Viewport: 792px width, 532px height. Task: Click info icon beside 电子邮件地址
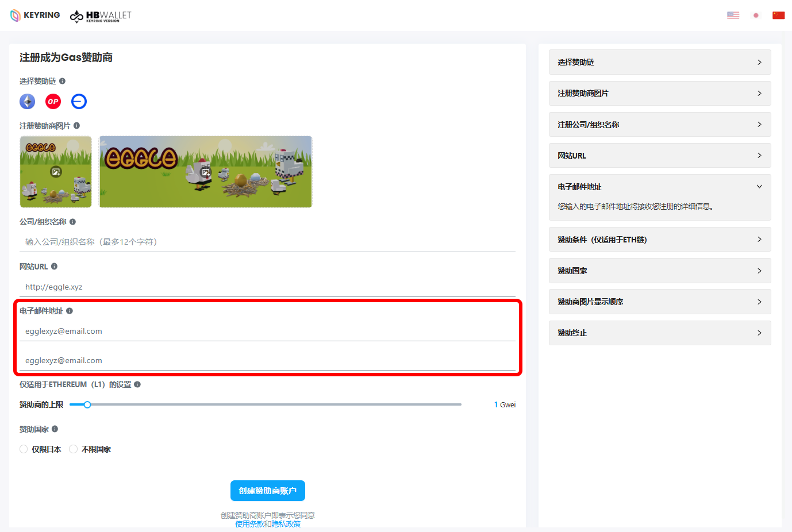coord(70,311)
